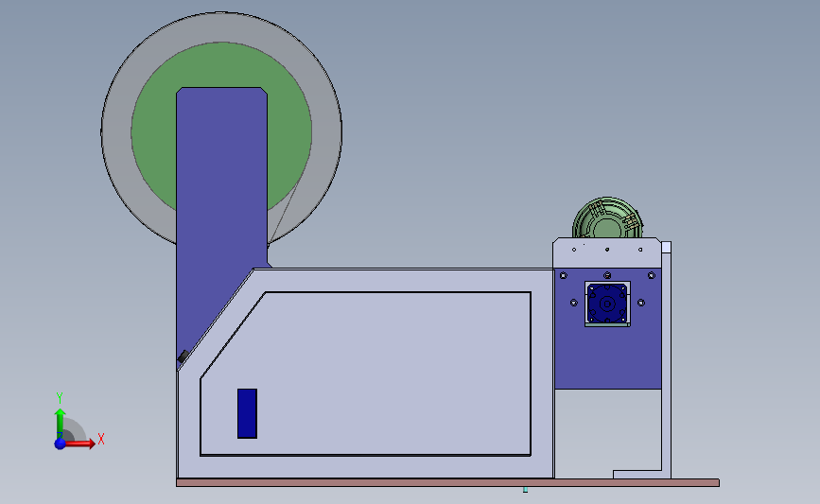820x504 pixels.
Task: Select the narrow vertical post on far right
Action: (x=666, y=359)
